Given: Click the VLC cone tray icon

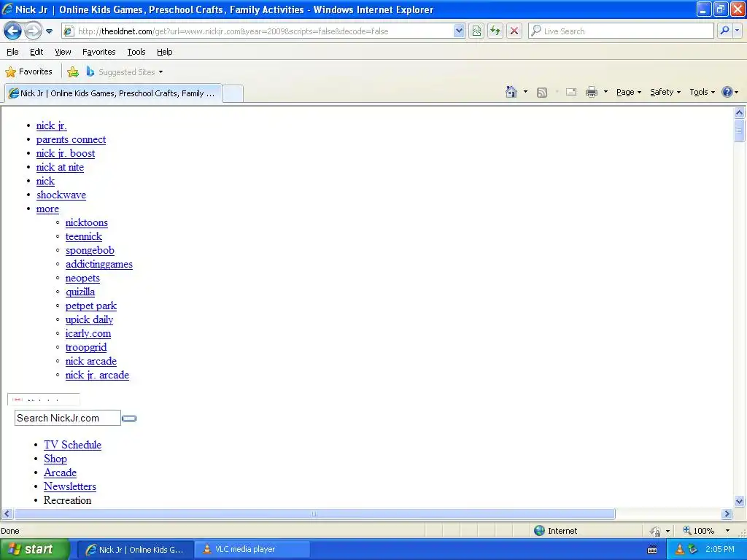Looking at the screenshot, I should point(679,550).
